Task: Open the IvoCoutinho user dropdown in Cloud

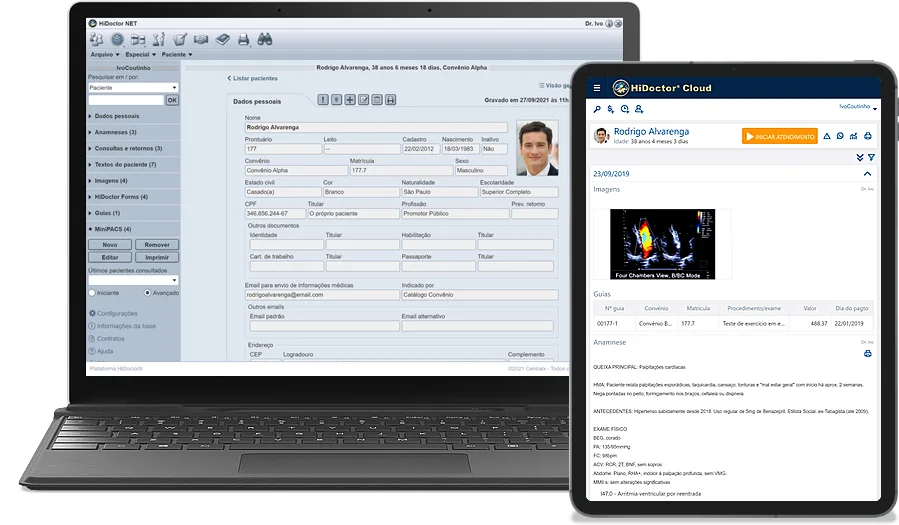Action: 858,107
